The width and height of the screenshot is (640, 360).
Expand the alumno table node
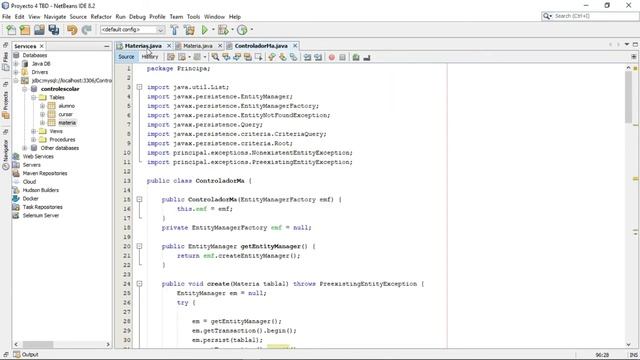(42, 106)
